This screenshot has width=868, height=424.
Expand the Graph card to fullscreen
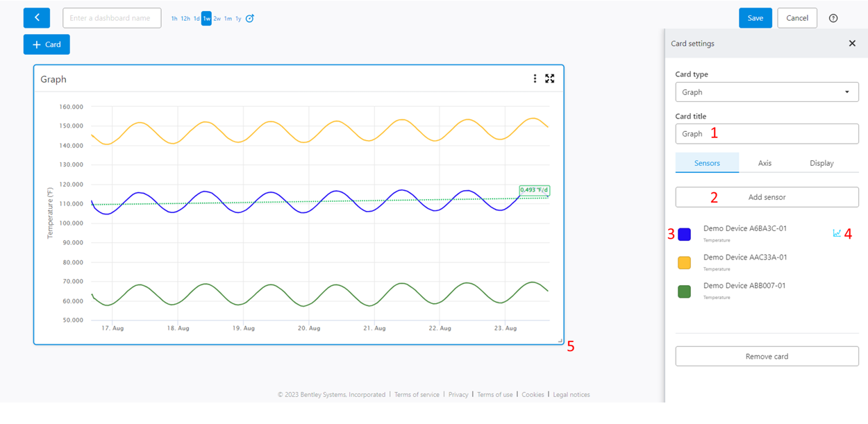click(550, 78)
